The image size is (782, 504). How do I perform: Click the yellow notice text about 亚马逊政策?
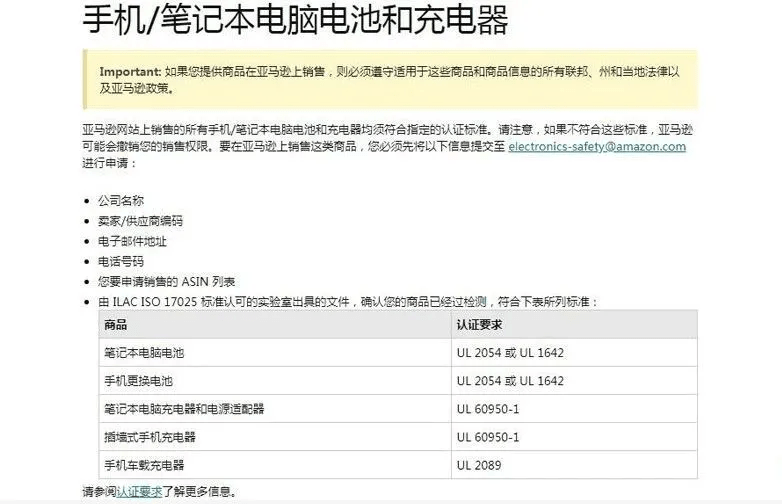[x=390, y=80]
